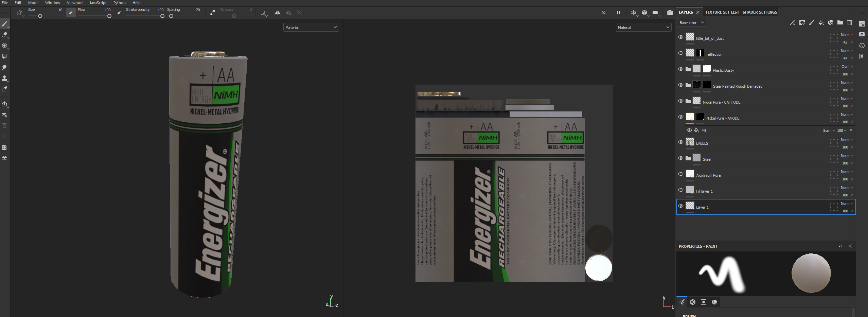Open the Python menu
868x317 pixels.
[119, 3]
